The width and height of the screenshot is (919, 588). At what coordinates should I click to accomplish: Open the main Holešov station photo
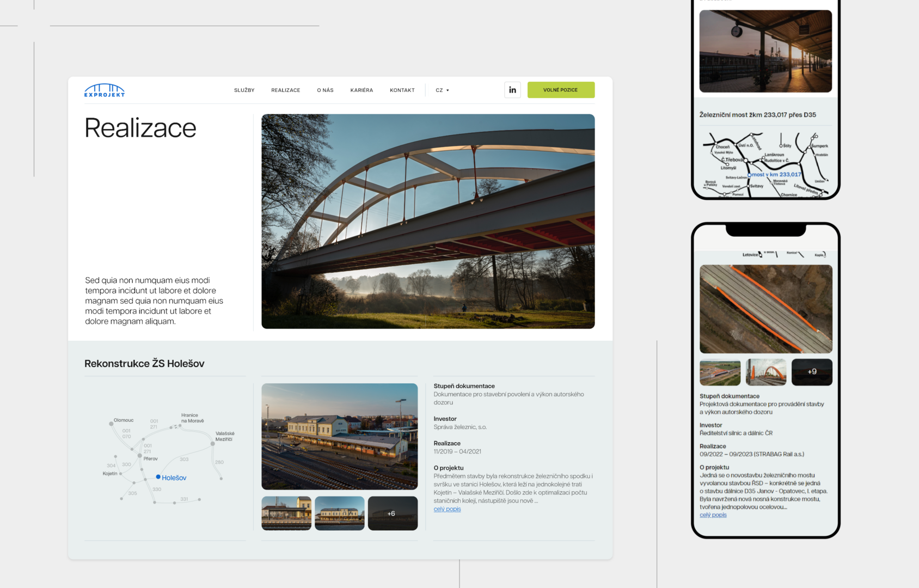coord(339,436)
